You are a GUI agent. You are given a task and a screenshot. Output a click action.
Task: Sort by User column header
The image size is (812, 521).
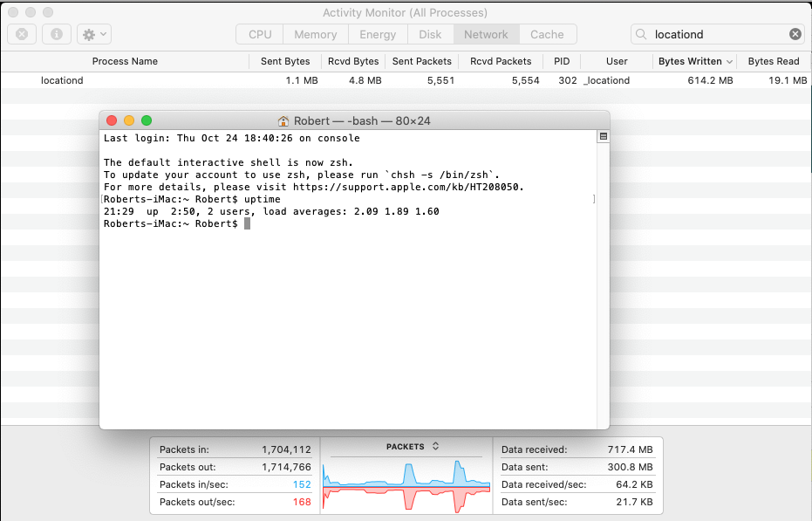617,61
